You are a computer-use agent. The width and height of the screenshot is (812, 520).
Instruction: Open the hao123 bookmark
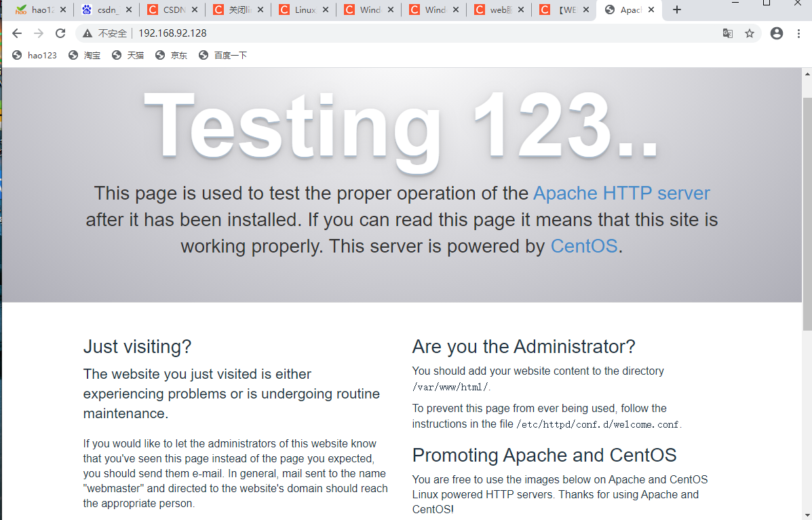pos(35,55)
